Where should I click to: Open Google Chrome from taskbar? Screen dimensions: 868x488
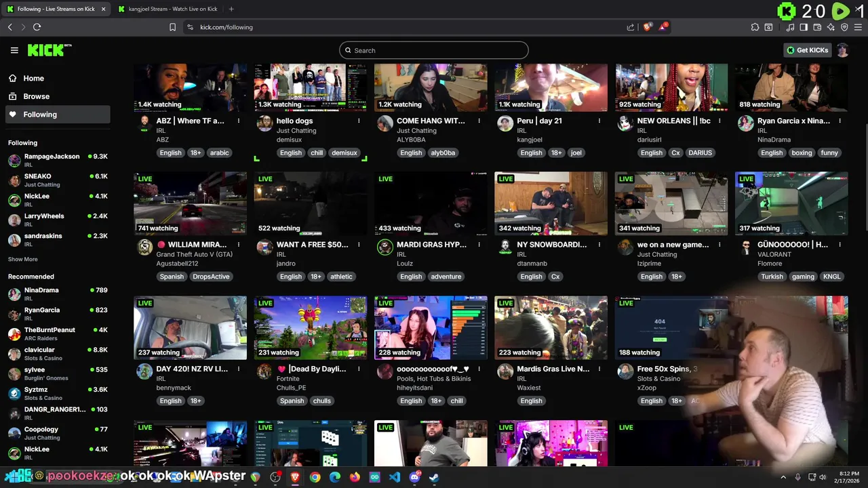point(315,477)
